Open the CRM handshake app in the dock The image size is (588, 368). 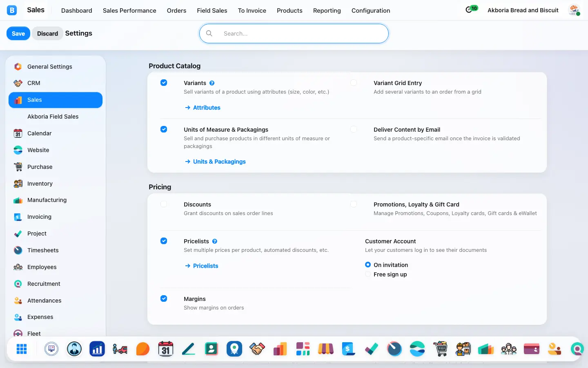pos(257,349)
